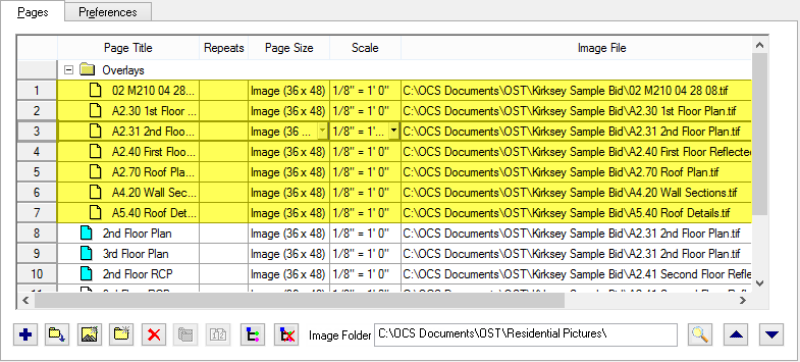Click the picture image icon button

pyautogui.click(x=89, y=335)
